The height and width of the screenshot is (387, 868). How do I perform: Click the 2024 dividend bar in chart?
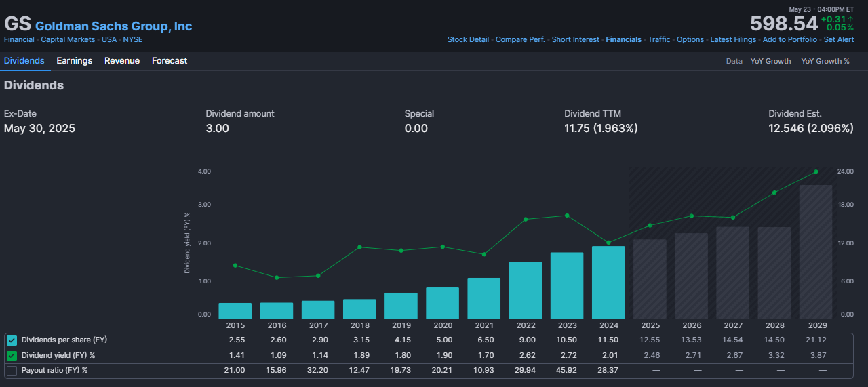[608, 283]
